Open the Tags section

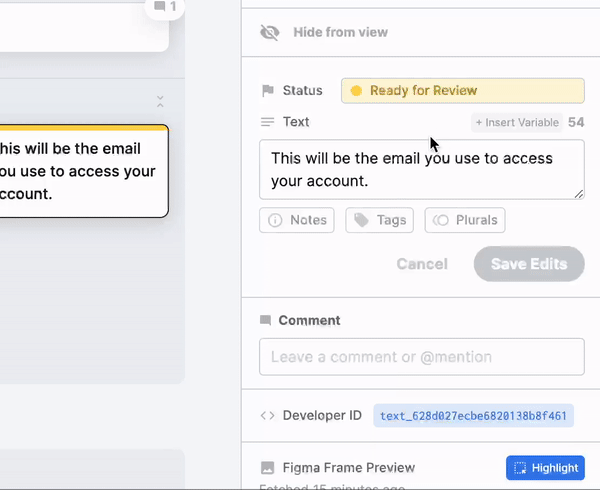[x=379, y=220]
